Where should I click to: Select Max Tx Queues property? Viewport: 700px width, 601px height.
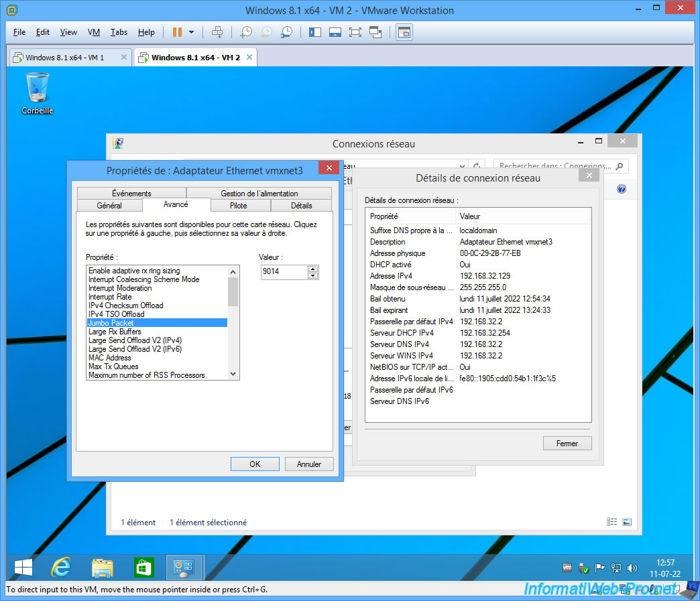click(x=157, y=366)
